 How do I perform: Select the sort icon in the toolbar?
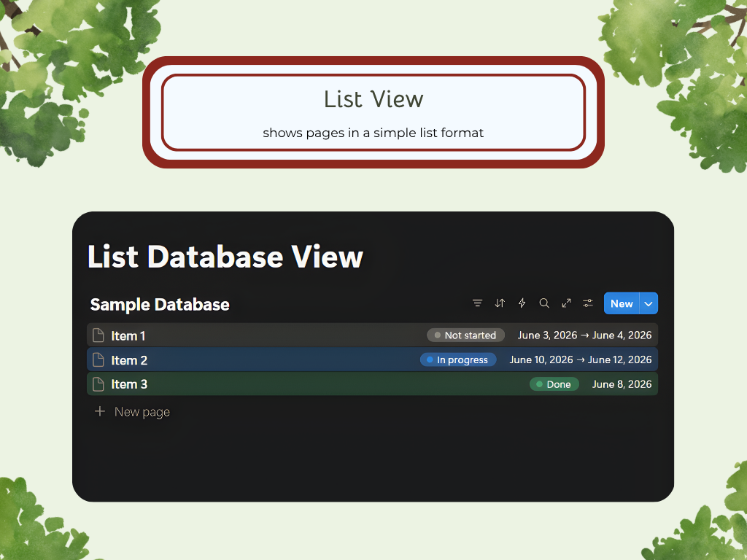(500, 303)
